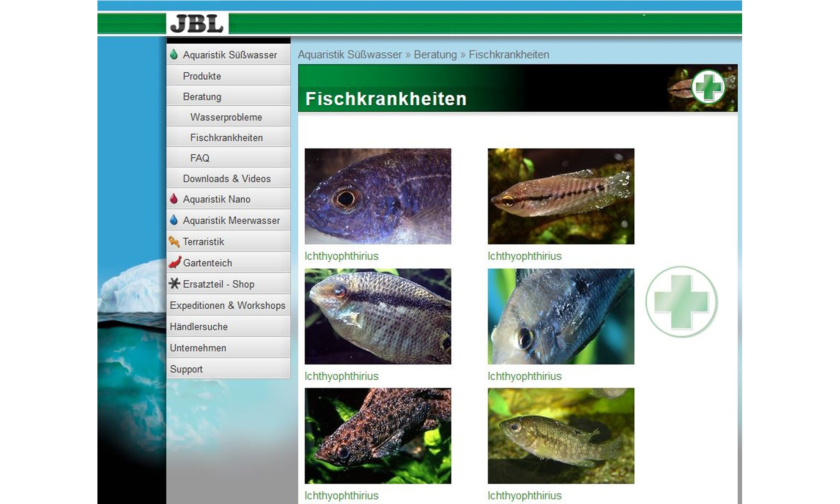Viewport: 840px width, 504px height.
Task: Click the JBL logo in header
Action: [x=197, y=24]
